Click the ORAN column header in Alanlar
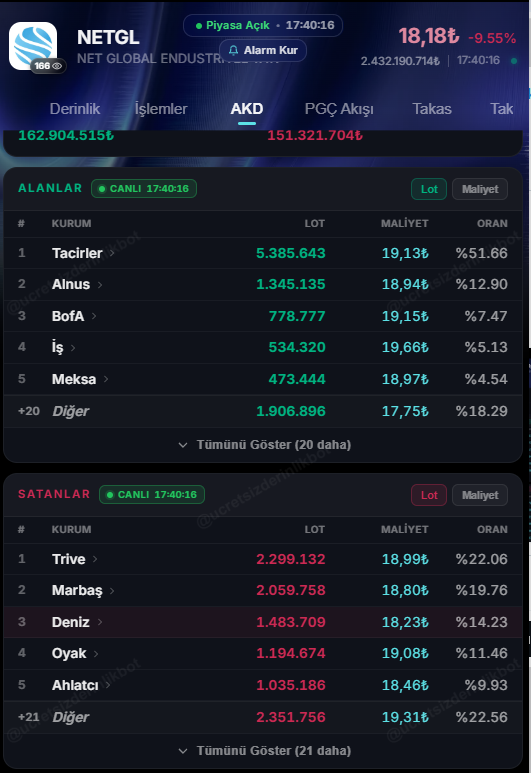Image resolution: width=531 pixels, height=773 pixels. click(492, 224)
